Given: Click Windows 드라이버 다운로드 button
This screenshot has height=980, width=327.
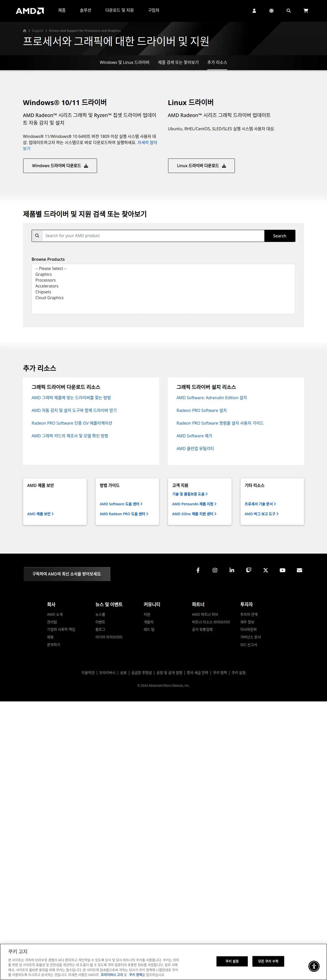Looking at the screenshot, I should coord(60,165).
